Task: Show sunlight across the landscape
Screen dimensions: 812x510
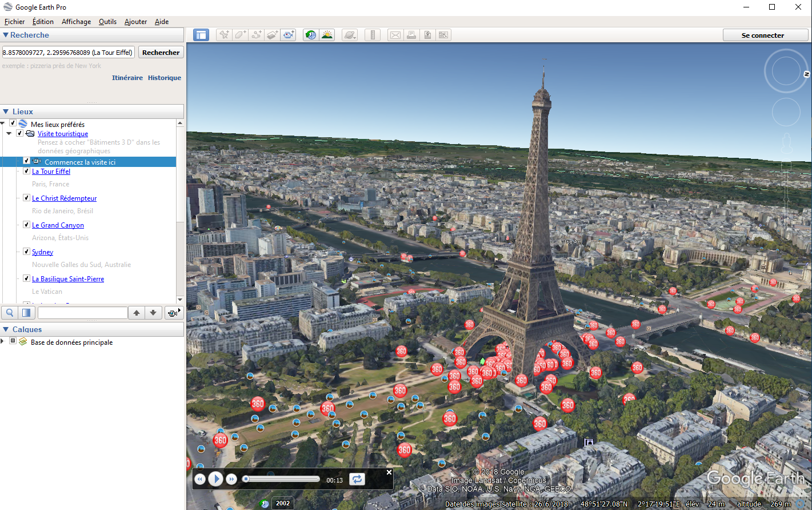Action: click(x=327, y=35)
